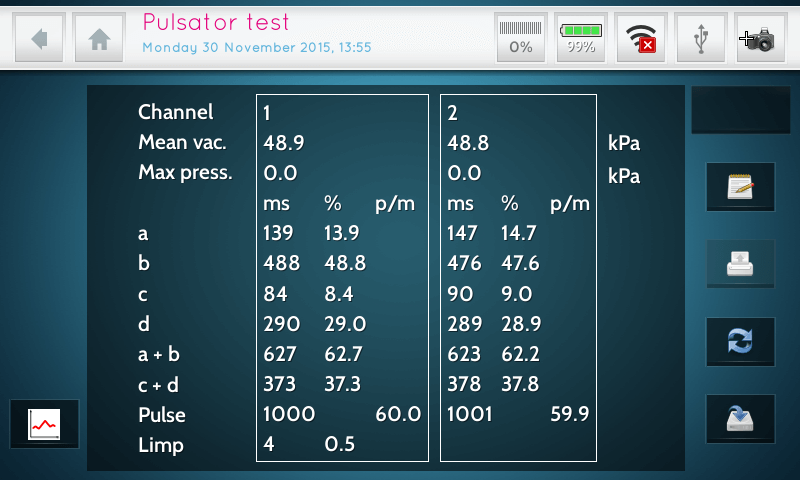Print results with the printer icon
Viewport: 800px width, 480px height.
click(x=740, y=264)
